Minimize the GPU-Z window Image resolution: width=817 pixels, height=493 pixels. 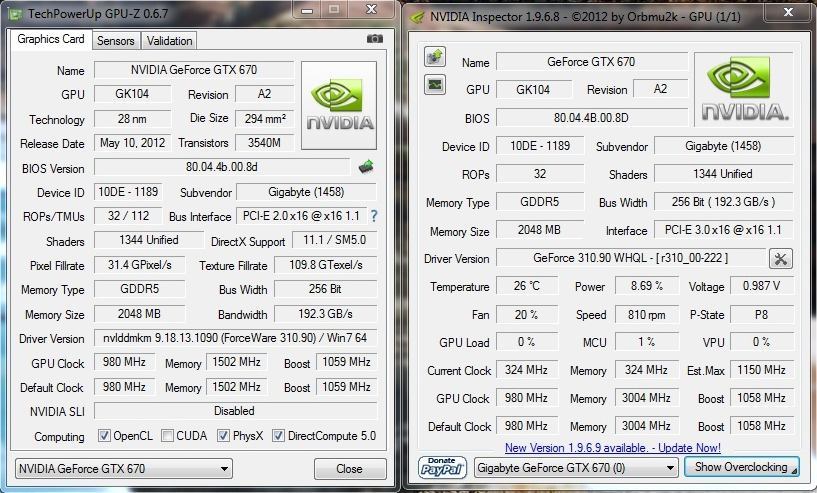[307, 9]
